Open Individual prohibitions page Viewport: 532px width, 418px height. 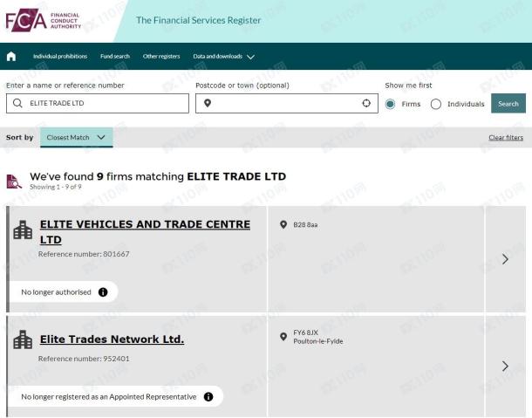coord(60,57)
